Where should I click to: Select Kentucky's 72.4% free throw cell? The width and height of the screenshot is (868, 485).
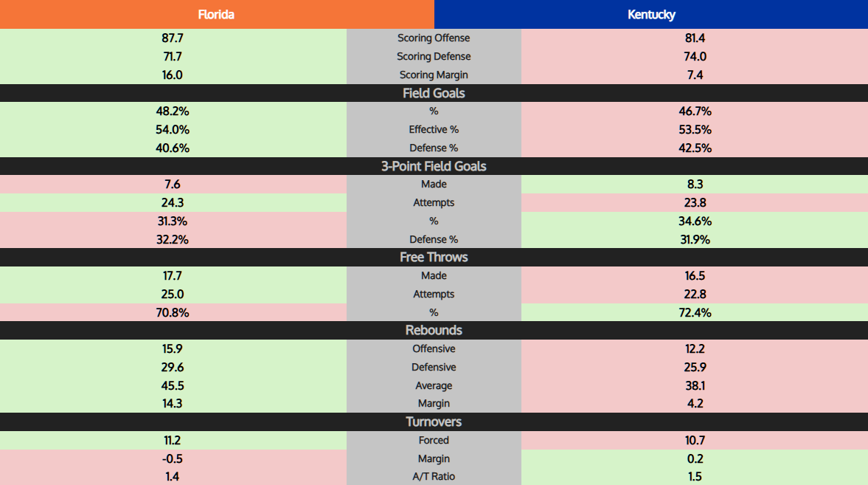(694, 312)
